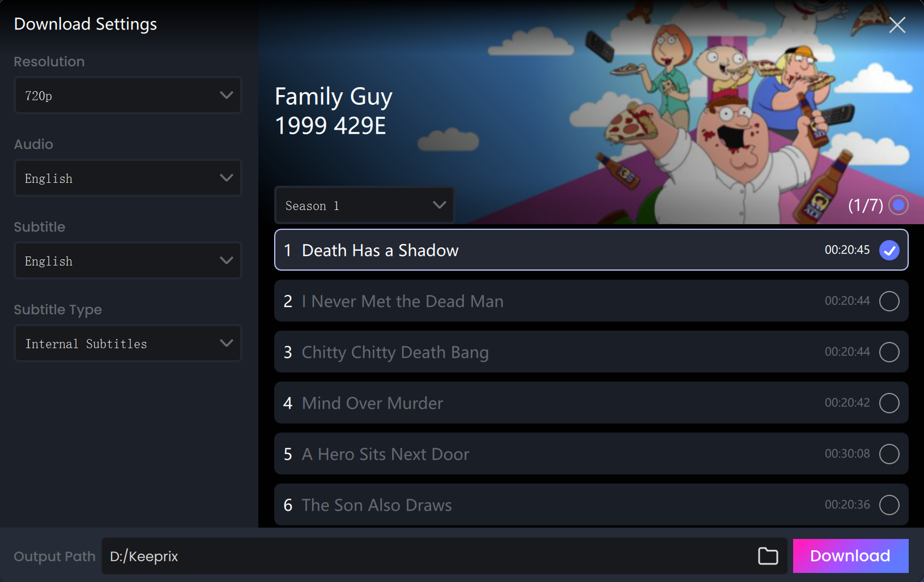Uncheck the Death Has a Shadow episode
This screenshot has height=582, width=924.
point(889,250)
